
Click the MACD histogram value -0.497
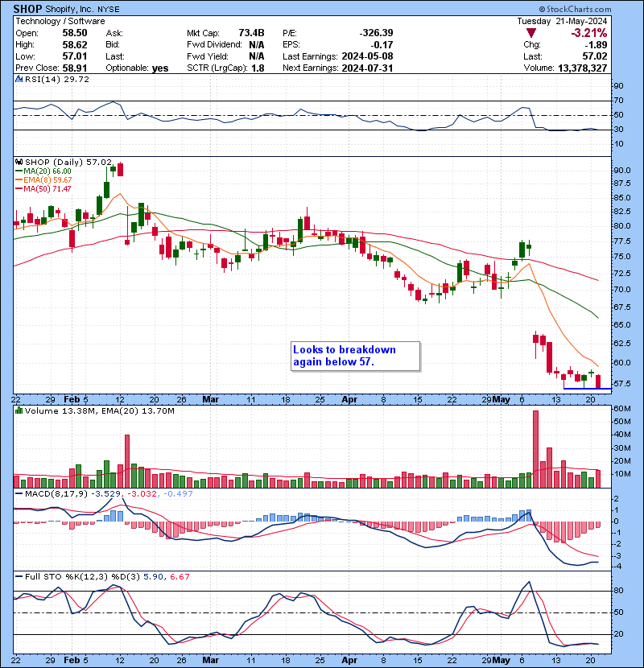(178, 494)
